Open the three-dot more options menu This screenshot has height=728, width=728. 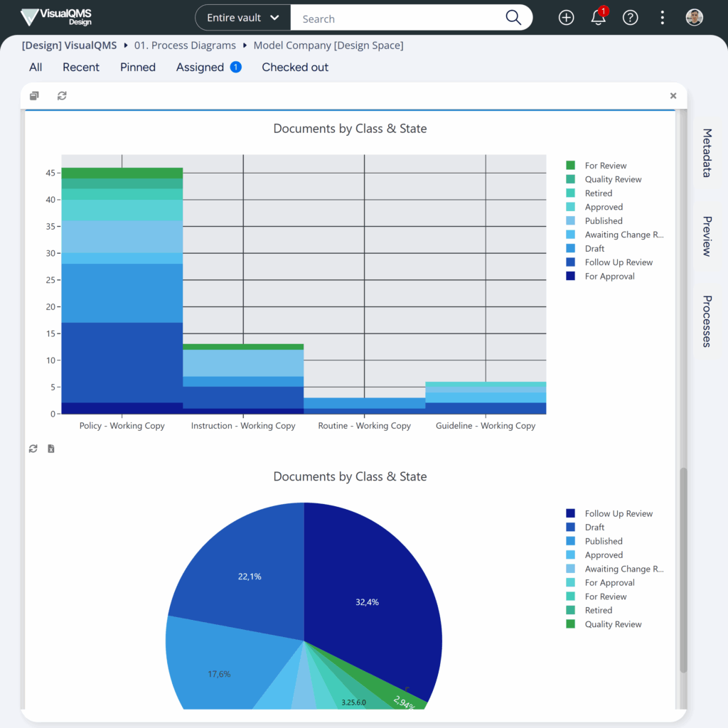coord(662,18)
